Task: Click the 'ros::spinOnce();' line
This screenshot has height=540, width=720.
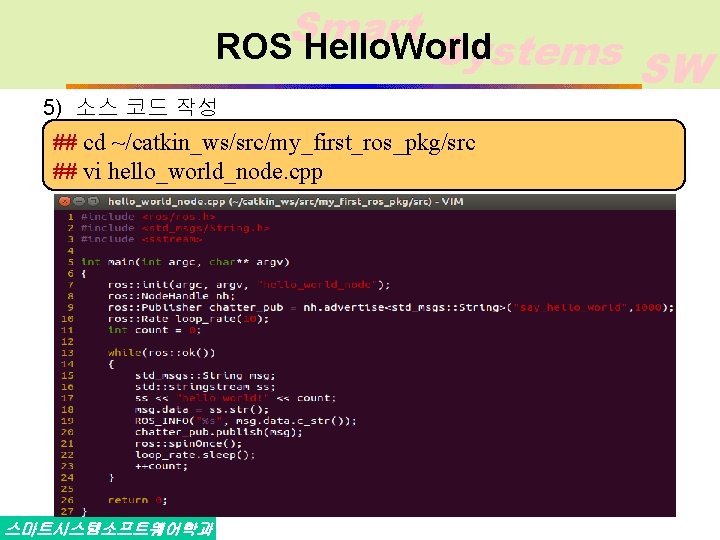Action: [188, 444]
